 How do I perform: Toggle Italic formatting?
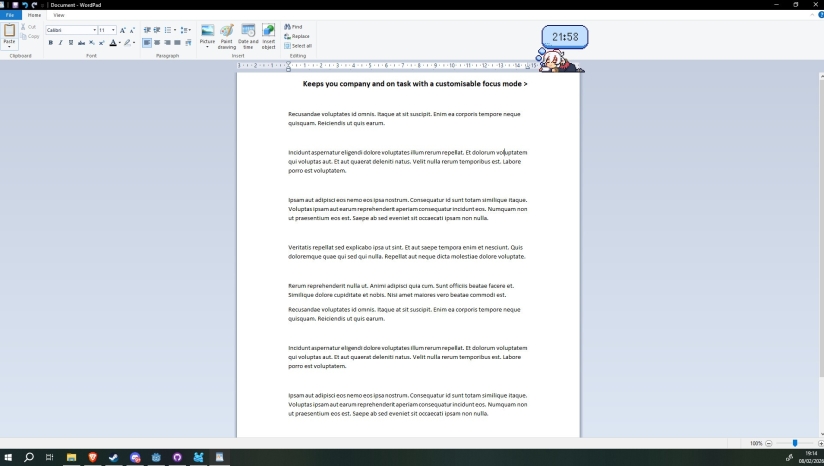[60, 43]
